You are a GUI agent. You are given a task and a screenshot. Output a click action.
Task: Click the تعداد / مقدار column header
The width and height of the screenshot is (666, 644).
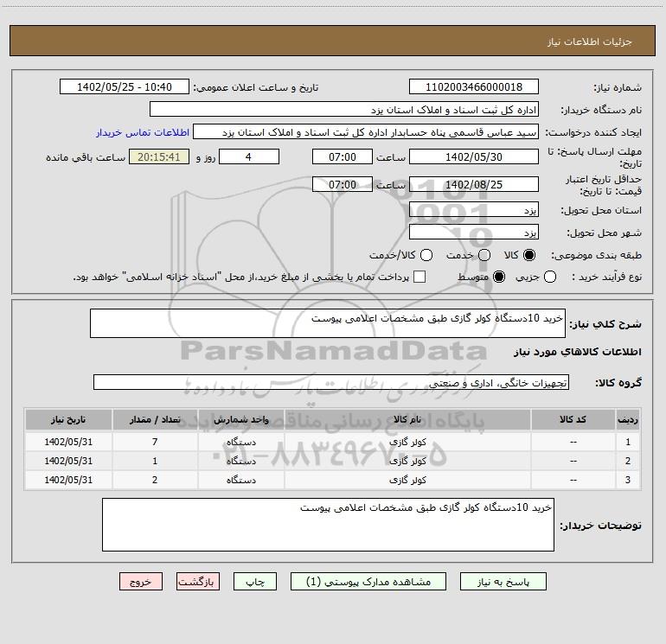point(155,420)
